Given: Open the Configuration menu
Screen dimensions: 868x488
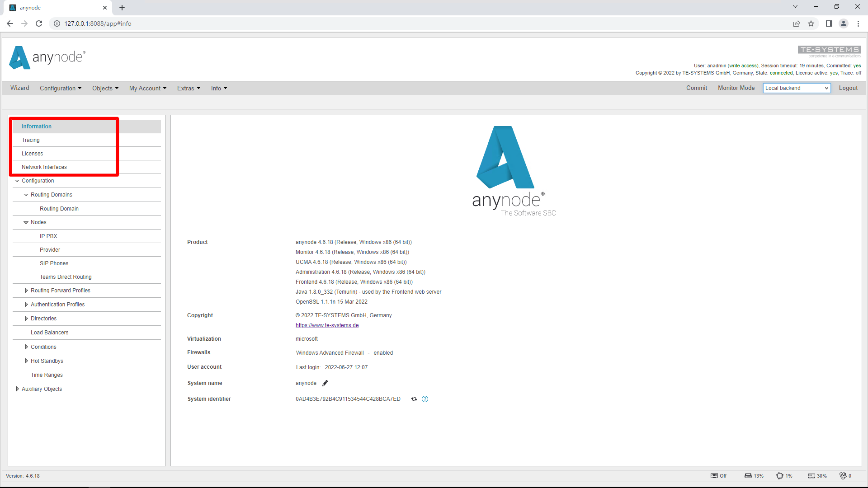Looking at the screenshot, I should 61,88.
